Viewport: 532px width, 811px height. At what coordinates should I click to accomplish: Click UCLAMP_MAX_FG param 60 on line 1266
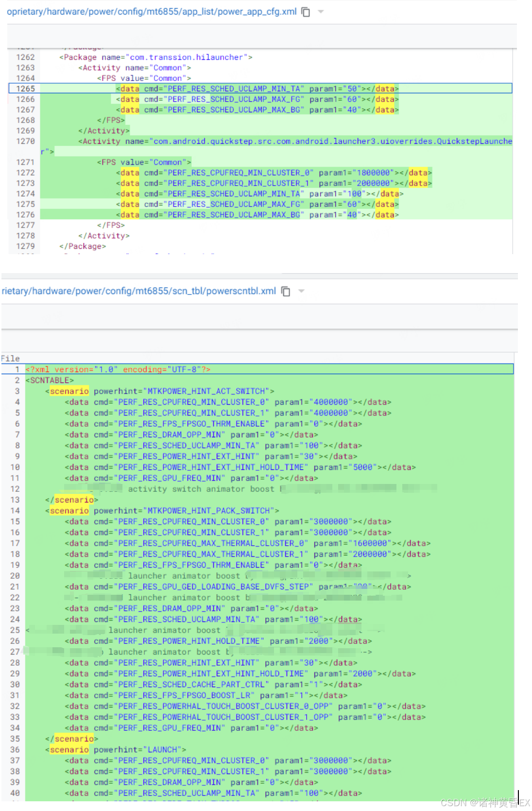pyautogui.click(x=257, y=99)
